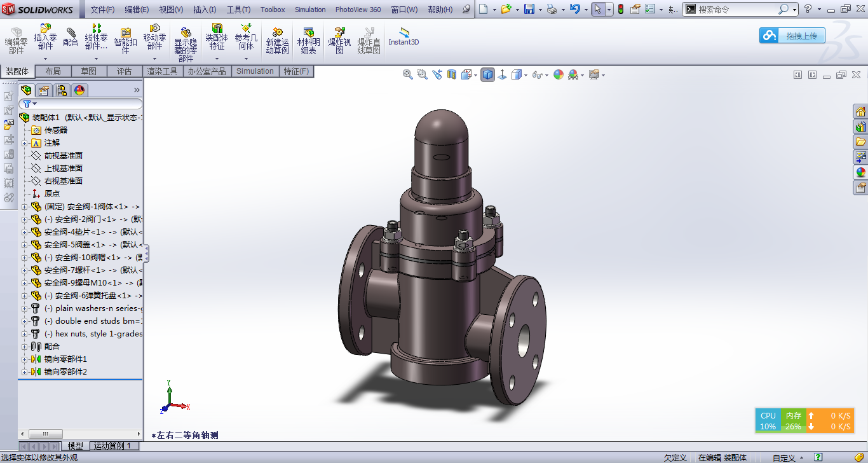Screen dimensions: 868x463
Task: Toggle the rebuild traffic light icon
Action: [x=620, y=9]
